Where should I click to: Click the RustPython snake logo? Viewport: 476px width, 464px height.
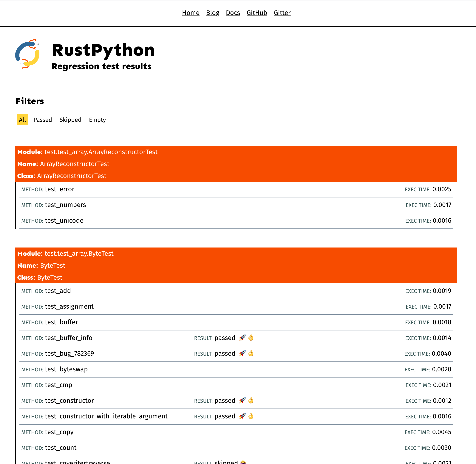click(x=27, y=54)
